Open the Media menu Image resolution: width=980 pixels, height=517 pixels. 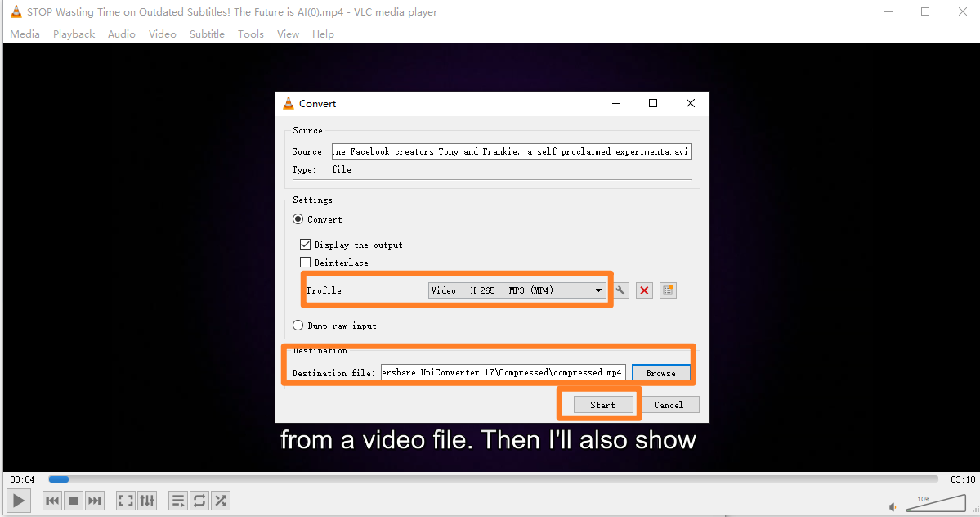[24, 34]
